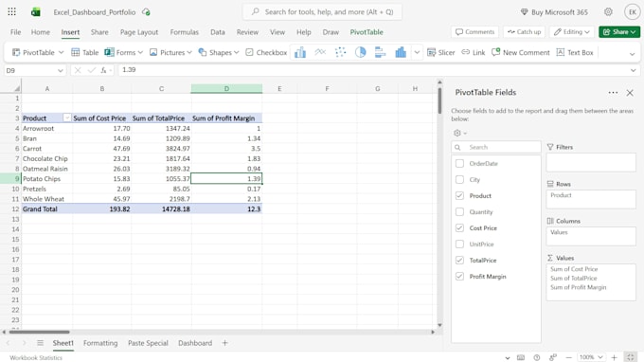Expand the ribbon display options chevron

coord(632,53)
